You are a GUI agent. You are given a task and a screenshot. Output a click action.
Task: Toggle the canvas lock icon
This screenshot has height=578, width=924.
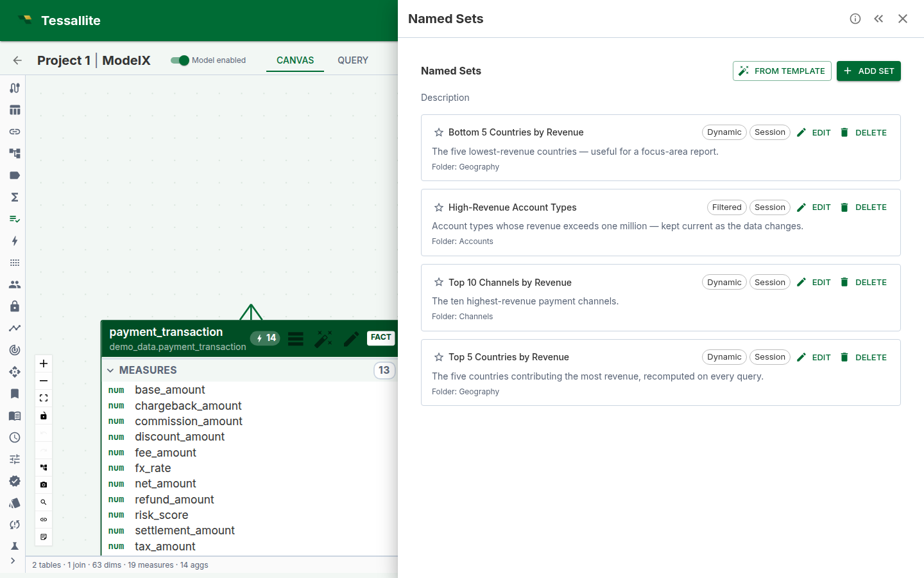pos(44,416)
